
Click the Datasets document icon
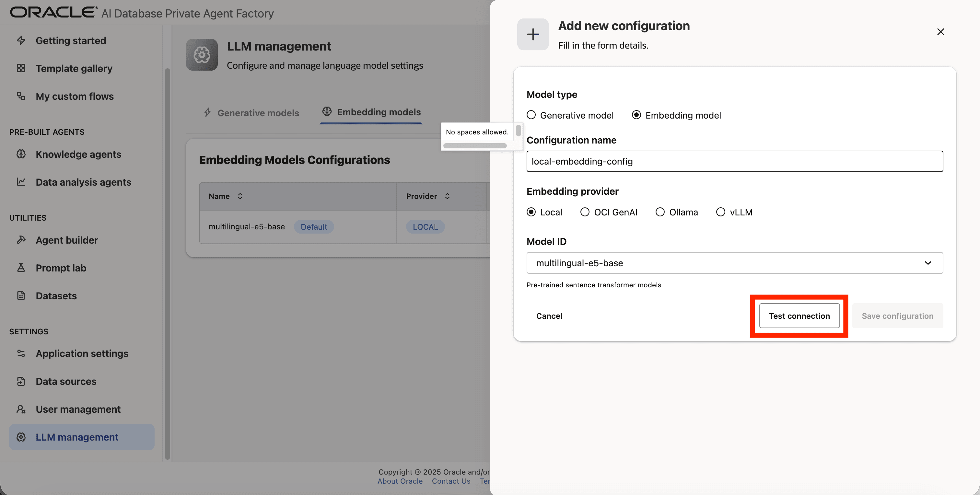pyautogui.click(x=21, y=296)
